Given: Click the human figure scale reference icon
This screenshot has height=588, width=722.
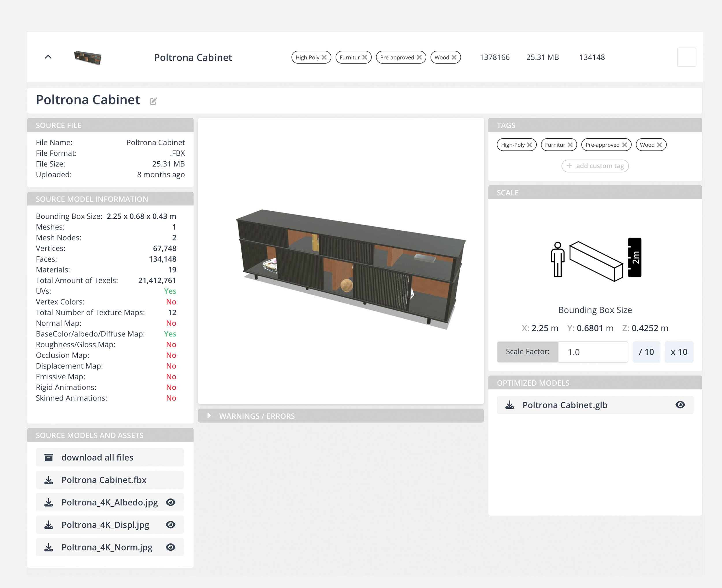Looking at the screenshot, I should pos(557,259).
